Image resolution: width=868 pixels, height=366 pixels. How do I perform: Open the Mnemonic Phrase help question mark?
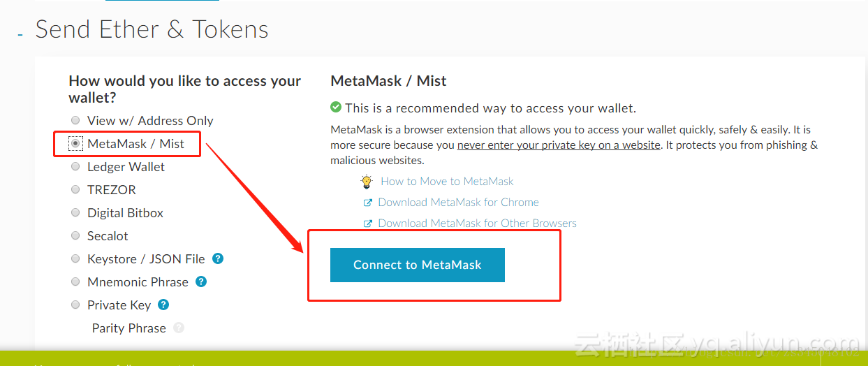pyautogui.click(x=201, y=281)
